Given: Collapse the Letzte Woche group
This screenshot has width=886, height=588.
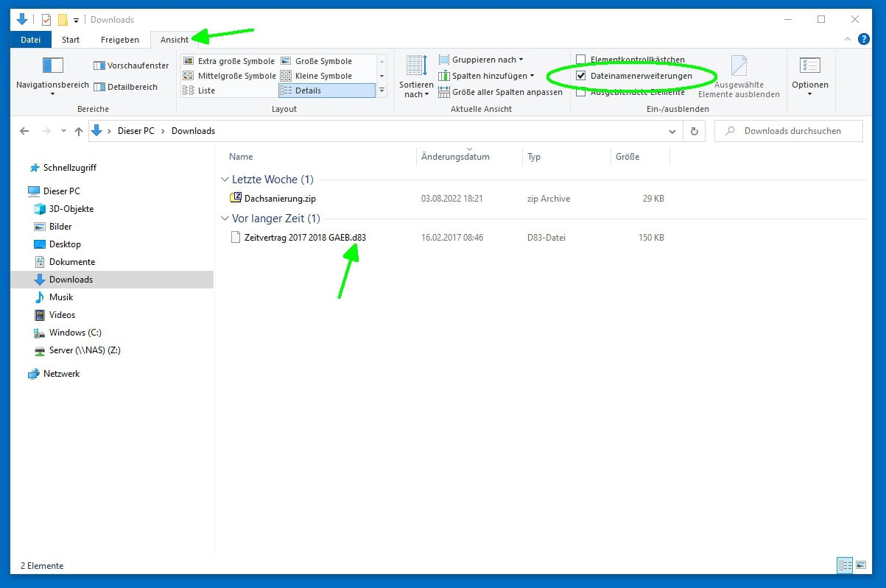Looking at the screenshot, I should (225, 180).
